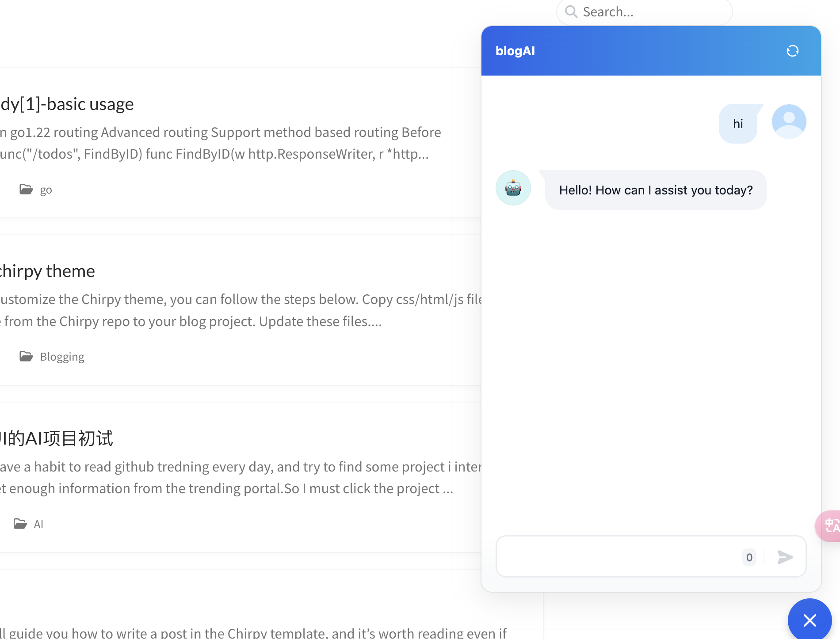The width and height of the screenshot is (840, 639).
Task: Open the post titled basic usage
Action: pos(67,104)
